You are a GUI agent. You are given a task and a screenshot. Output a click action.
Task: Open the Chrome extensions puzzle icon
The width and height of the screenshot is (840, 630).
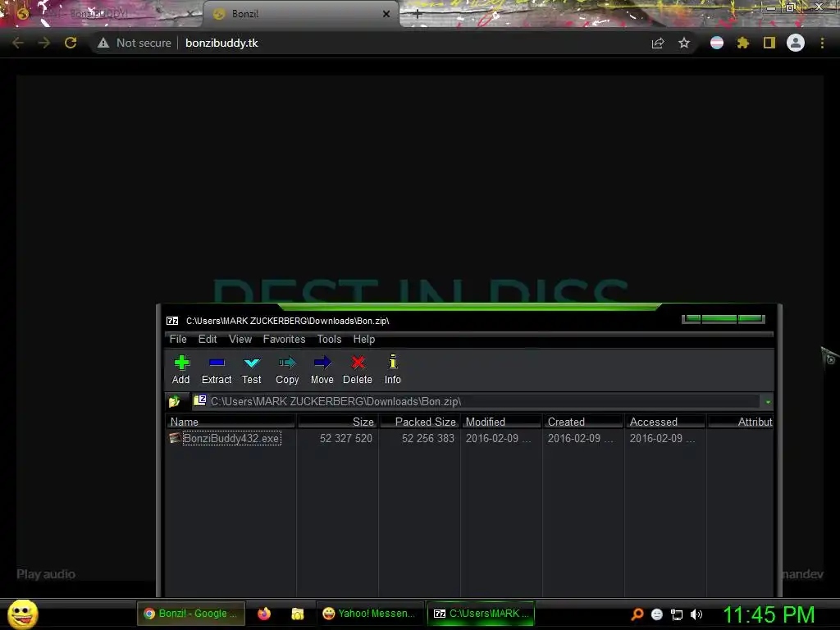(x=743, y=43)
